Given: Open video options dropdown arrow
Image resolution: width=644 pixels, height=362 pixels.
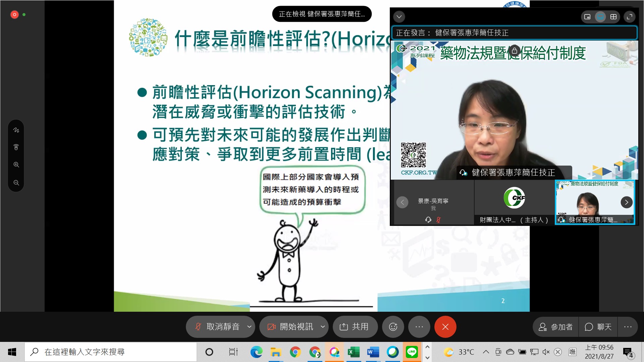Looking at the screenshot, I should pyautogui.click(x=323, y=327).
